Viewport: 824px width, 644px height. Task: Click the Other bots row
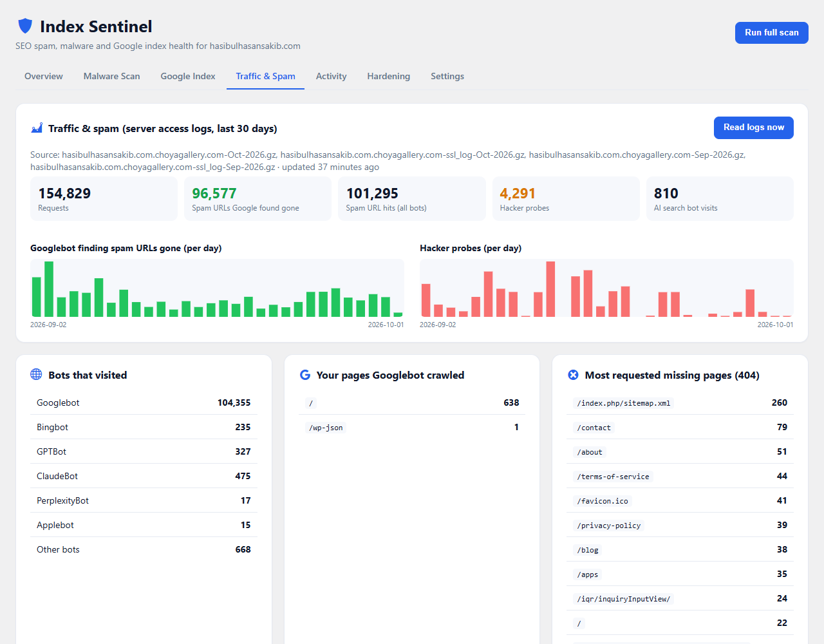pos(144,549)
